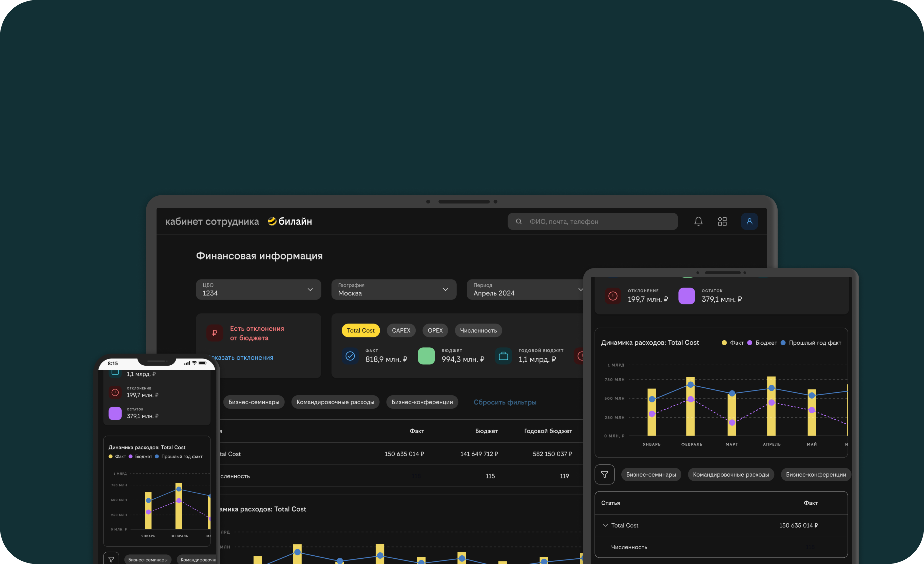Open user profile avatar in laptop header
The image size is (924, 564).
coord(749,221)
